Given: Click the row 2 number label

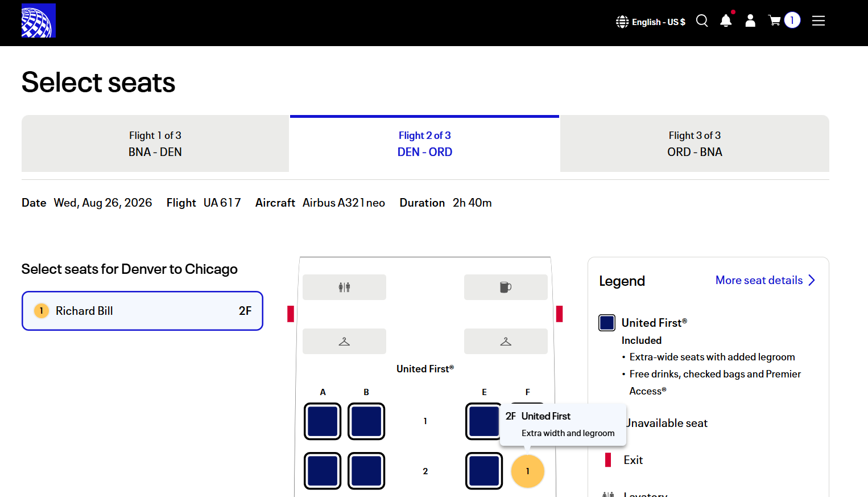Looking at the screenshot, I should click(x=425, y=471).
